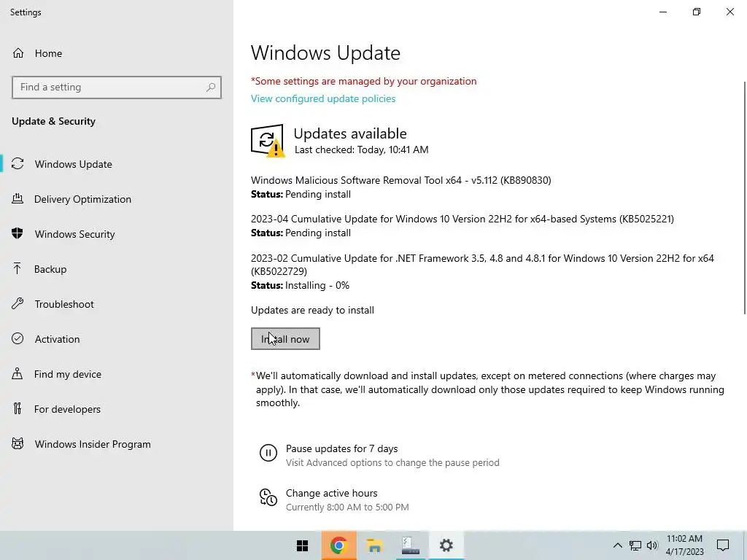
Task: Click the Windows Insider Program cat icon
Action: 18,444
